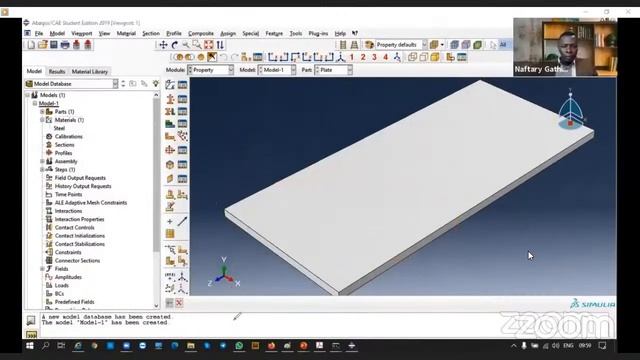Apply saved view number 3
This screenshot has height=360, width=640.
tap(374, 57)
